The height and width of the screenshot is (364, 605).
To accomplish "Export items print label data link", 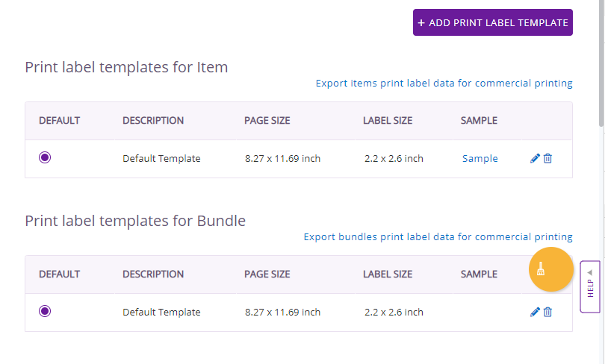I will pyautogui.click(x=444, y=84).
